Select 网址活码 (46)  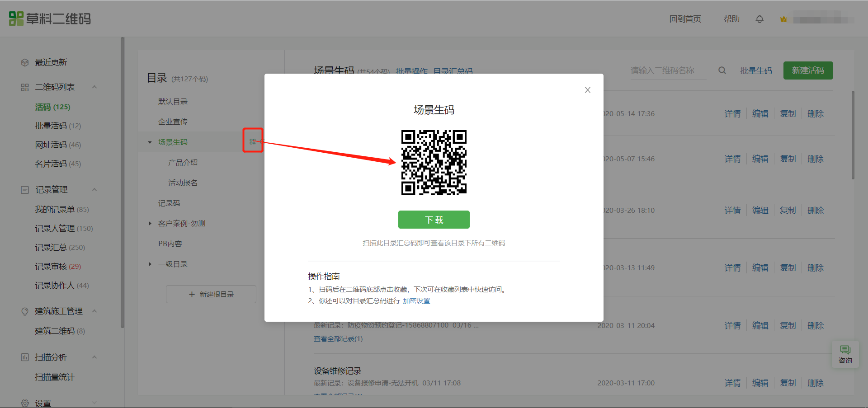click(x=58, y=145)
